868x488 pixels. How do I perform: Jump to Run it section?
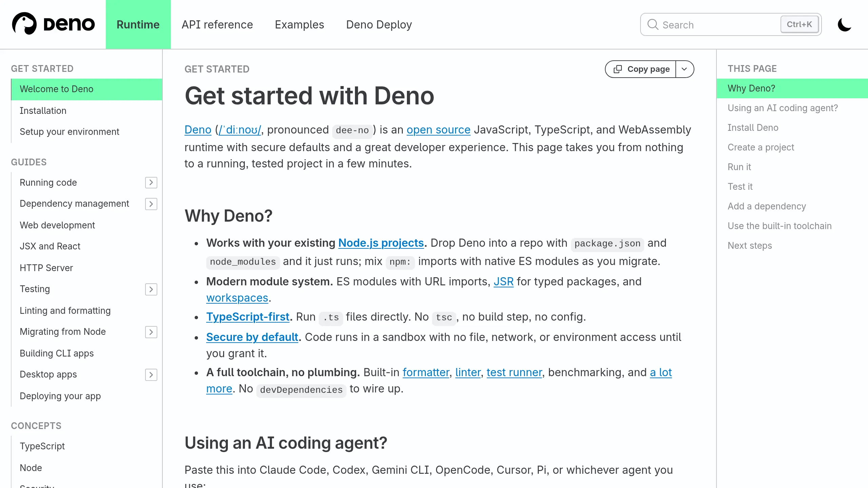(739, 167)
